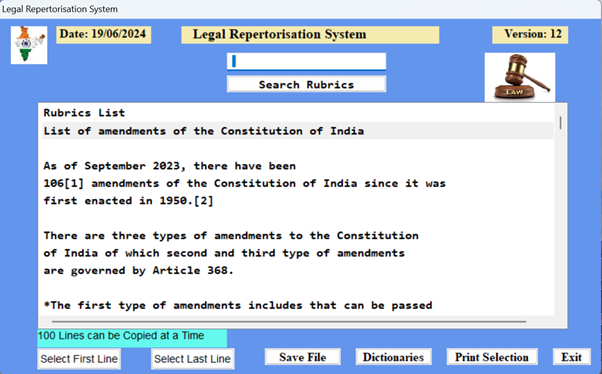Viewport: 602px width, 374px height.
Task: Click Select First Line button
Action: [79, 359]
